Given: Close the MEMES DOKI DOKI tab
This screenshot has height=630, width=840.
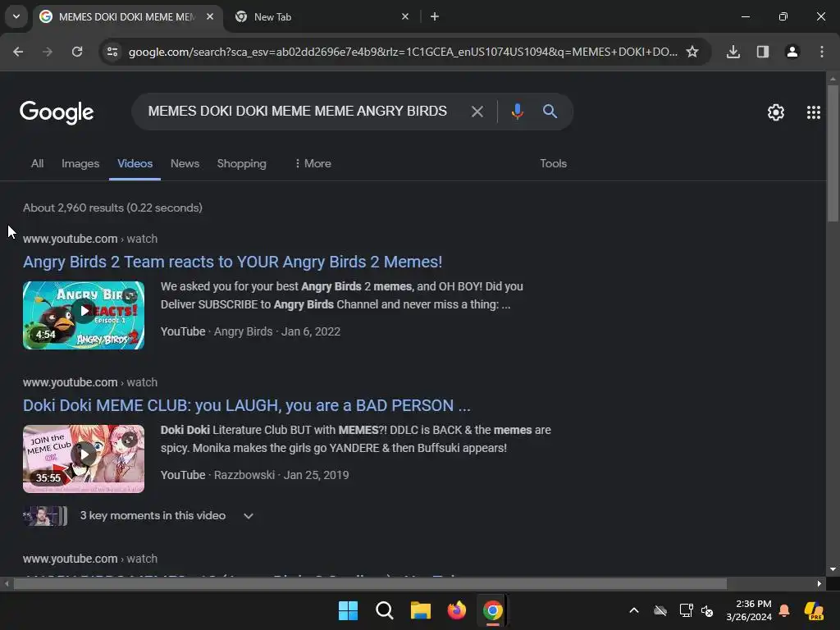Looking at the screenshot, I should pos(210,16).
